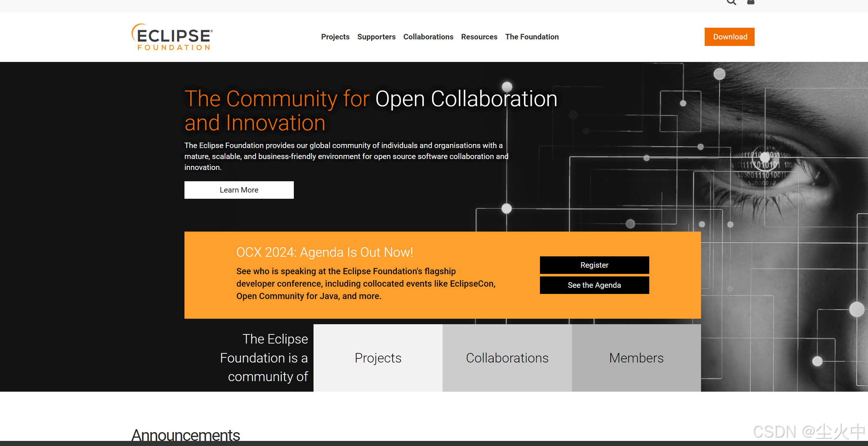Expand the Resources navigation menu
This screenshot has width=868, height=446.
pos(479,37)
